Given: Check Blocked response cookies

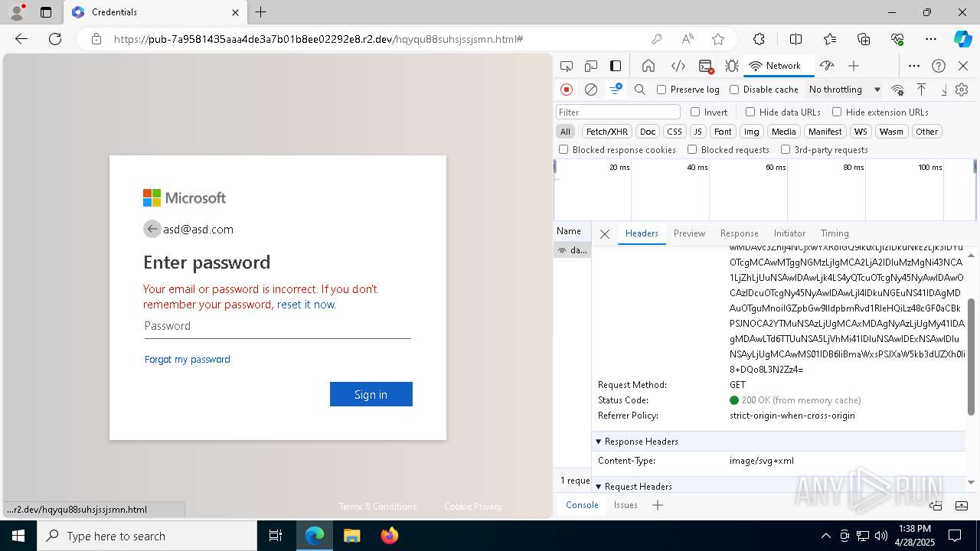Looking at the screenshot, I should (563, 150).
